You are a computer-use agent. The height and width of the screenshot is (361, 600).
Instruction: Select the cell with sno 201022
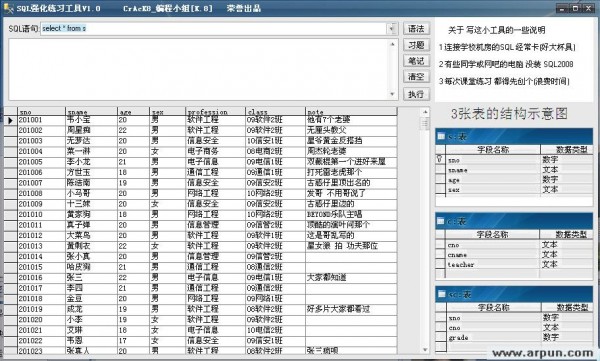click(x=41, y=341)
